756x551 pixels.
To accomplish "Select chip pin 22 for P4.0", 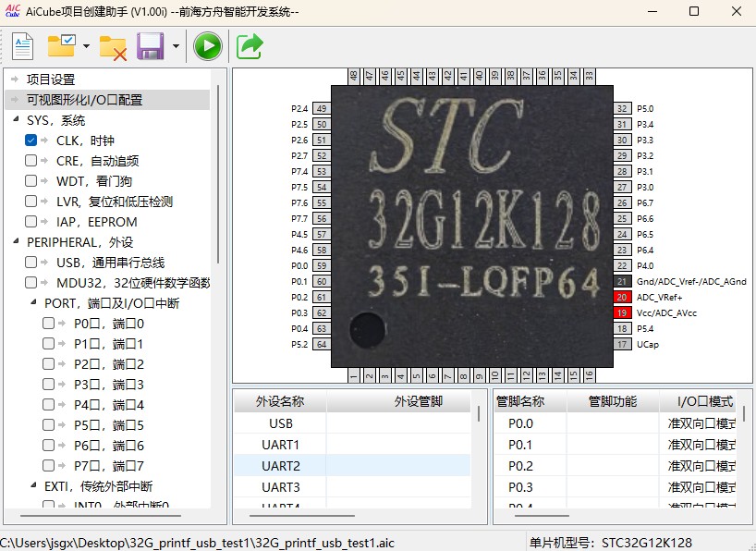I will coord(622,266).
